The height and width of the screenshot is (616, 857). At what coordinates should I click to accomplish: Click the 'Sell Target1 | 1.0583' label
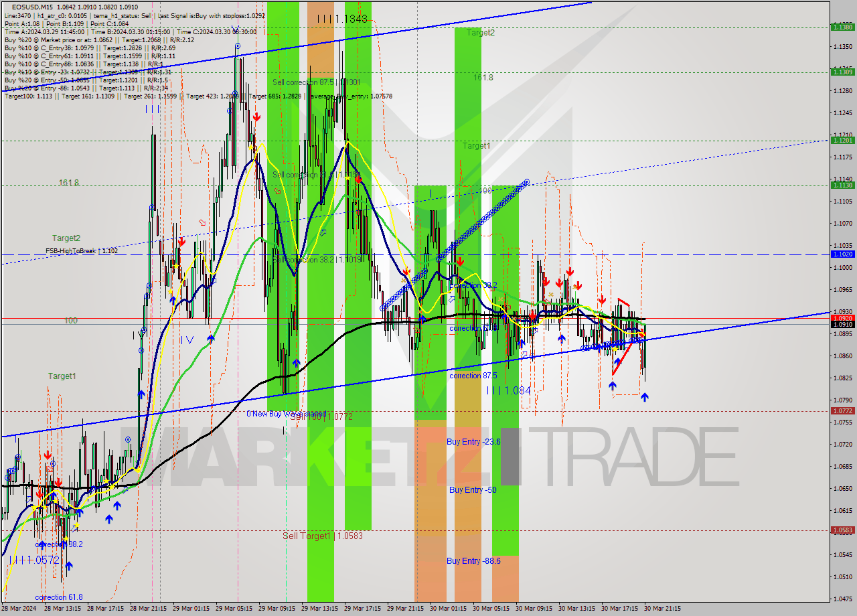pyautogui.click(x=323, y=536)
